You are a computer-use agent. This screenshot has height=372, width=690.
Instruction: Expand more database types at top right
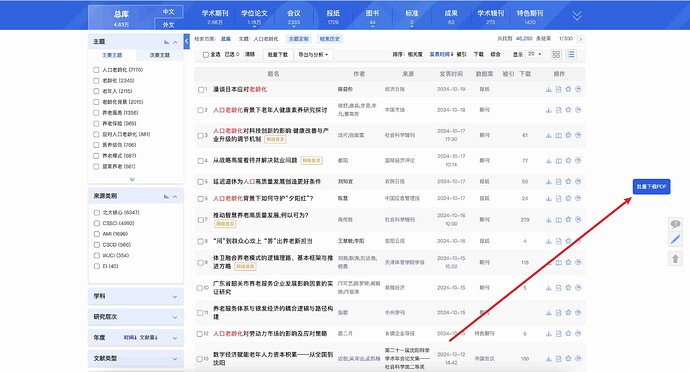pos(577,16)
